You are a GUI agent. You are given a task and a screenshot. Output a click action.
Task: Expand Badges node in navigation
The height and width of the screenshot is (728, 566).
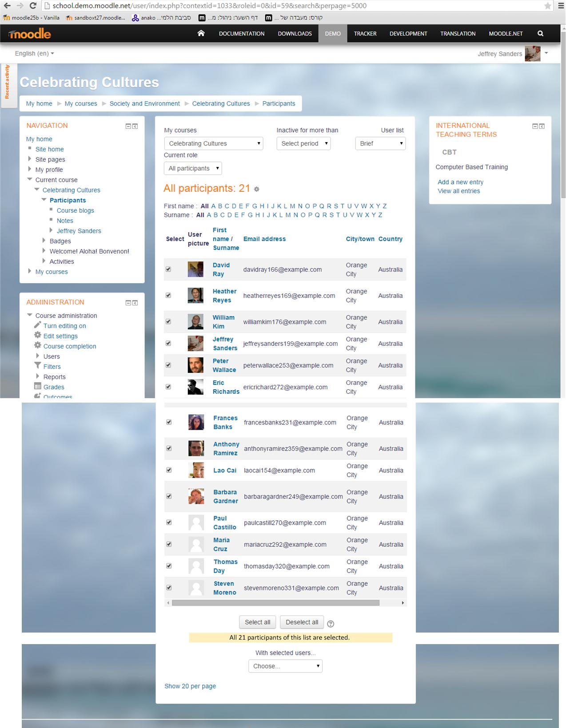click(44, 240)
